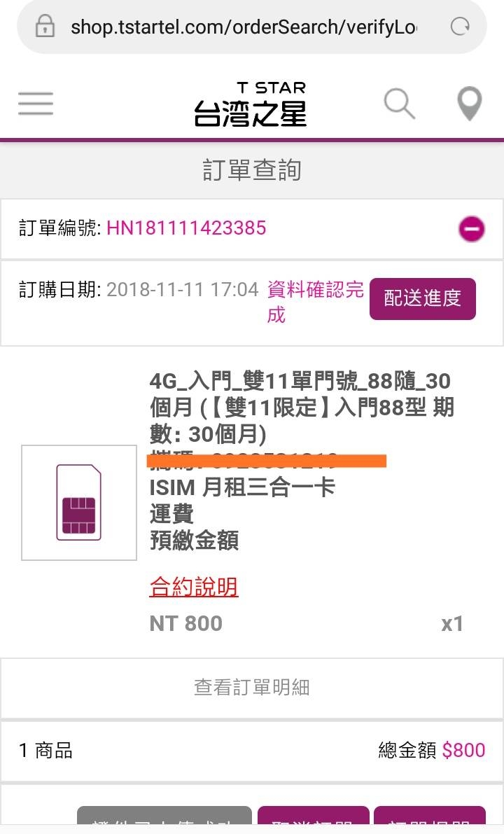Tap the padlock security icon
504x834 pixels.
[45, 25]
